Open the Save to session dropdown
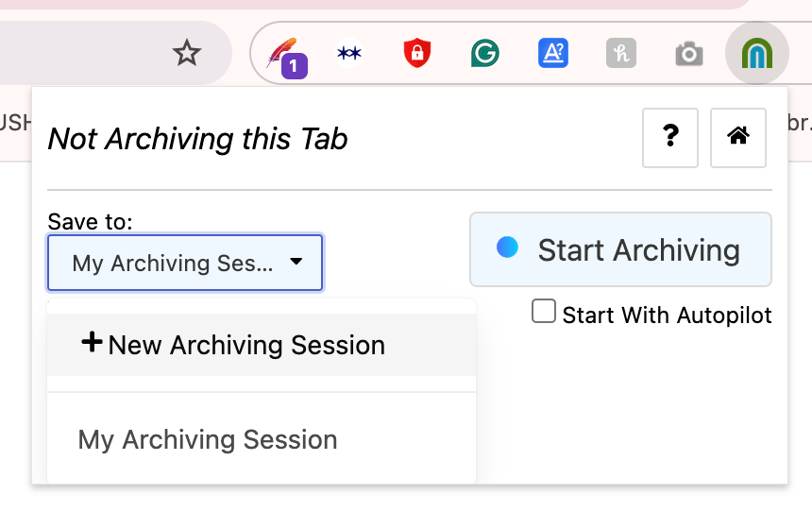This screenshot has height=529, width=812. click(x=185, y=263)
